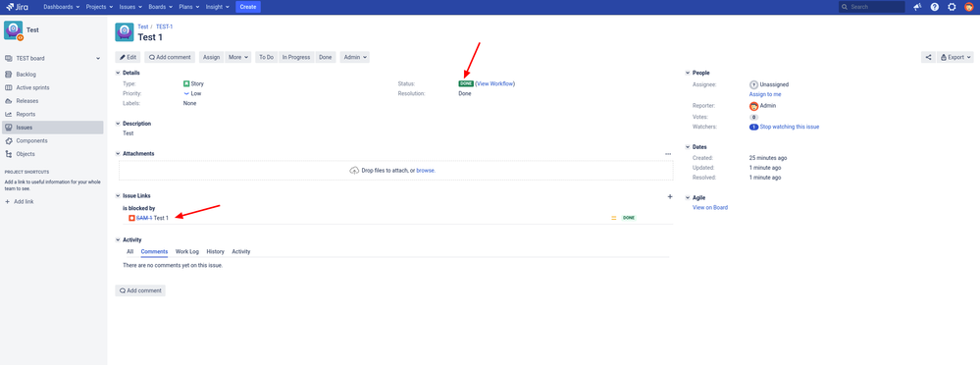980x365 pixels.
Task: Click the browse link in Attachments
Action: tap(425, 171)
